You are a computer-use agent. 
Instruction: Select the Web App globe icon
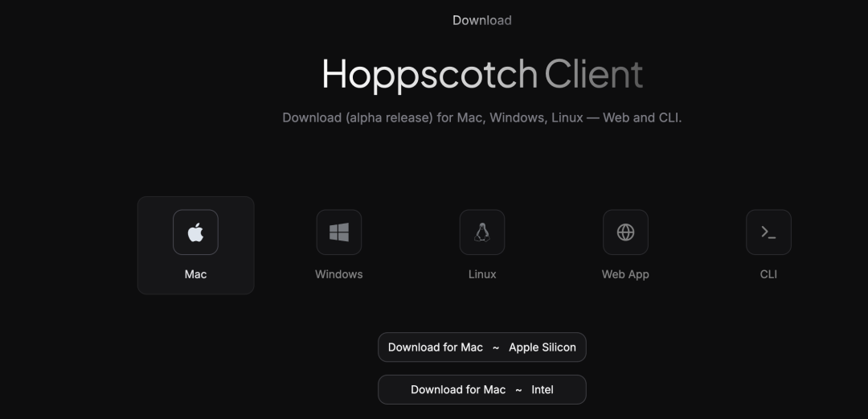pos(625,232)
